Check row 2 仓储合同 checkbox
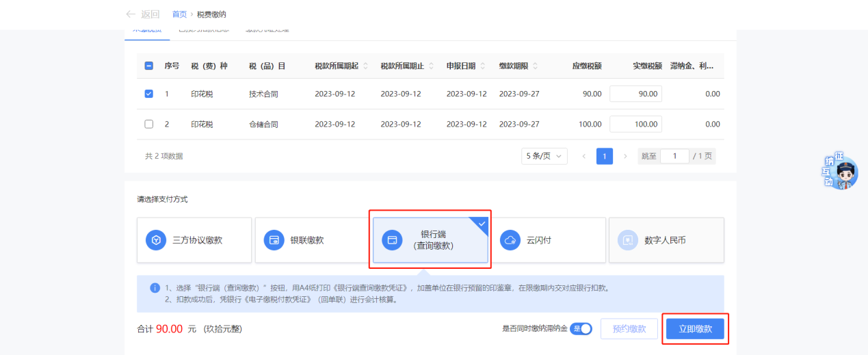This screenshot has height=355, width=868. [149, 124]
